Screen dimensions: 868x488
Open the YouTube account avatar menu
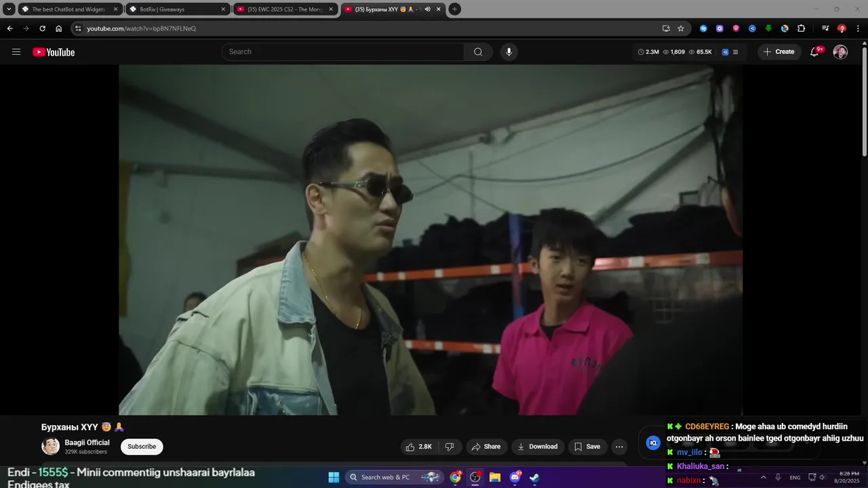click(840, 52)
